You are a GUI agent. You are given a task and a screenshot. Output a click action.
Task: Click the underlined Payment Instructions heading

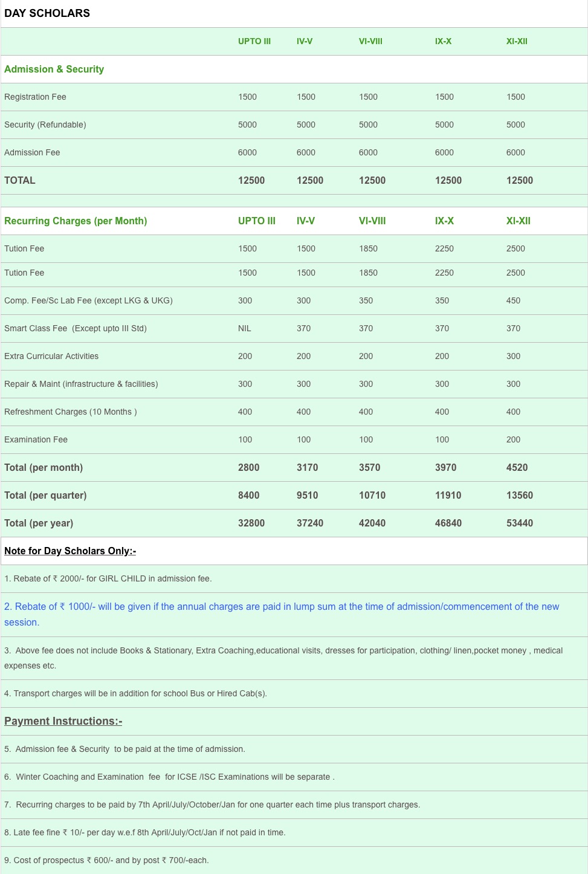click(x=63, y=721)
